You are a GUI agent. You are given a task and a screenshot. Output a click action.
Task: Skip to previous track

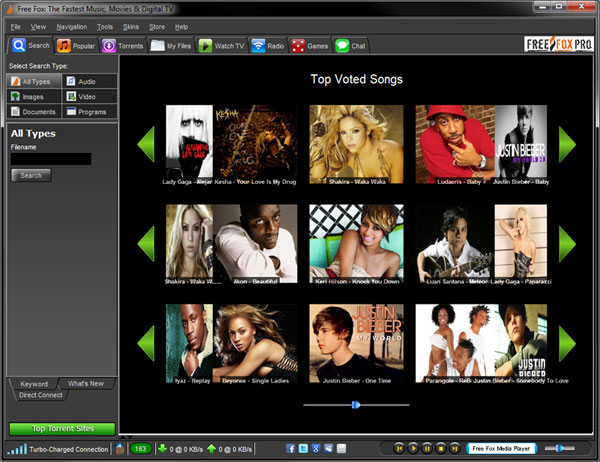click(x=399, y=448)
